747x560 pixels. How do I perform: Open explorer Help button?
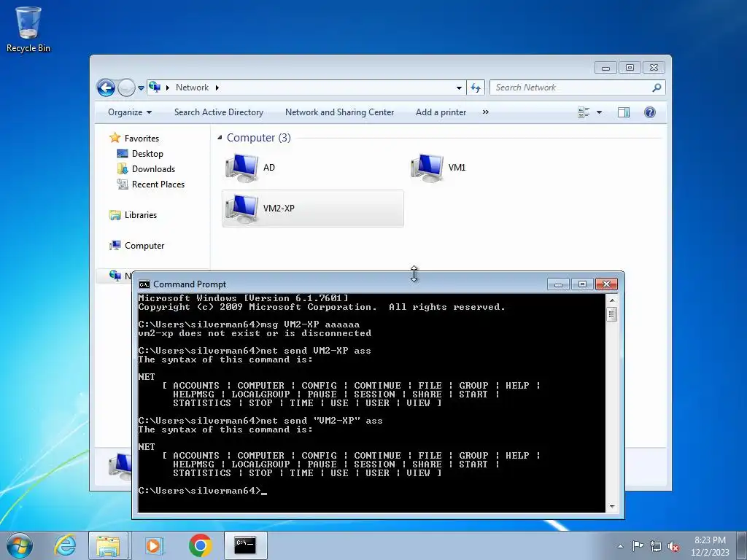[x=649, y=112]
